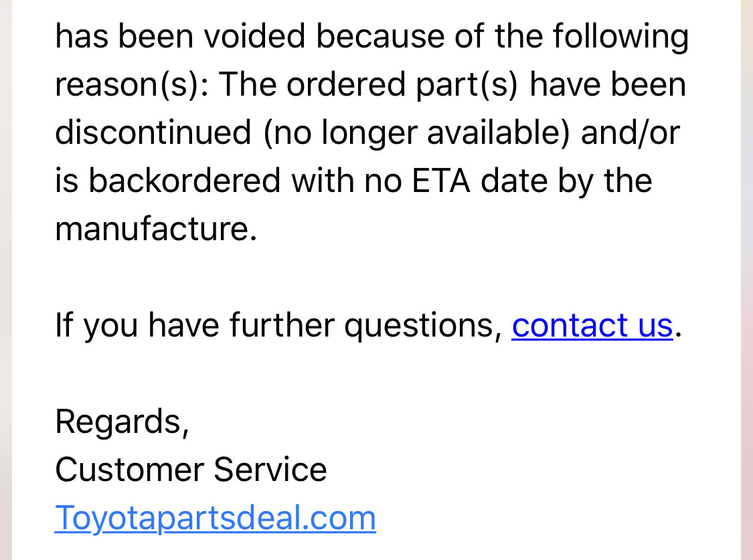
Task: Click the word 'manufacture.' in the message
Action: tap(156, 228)
